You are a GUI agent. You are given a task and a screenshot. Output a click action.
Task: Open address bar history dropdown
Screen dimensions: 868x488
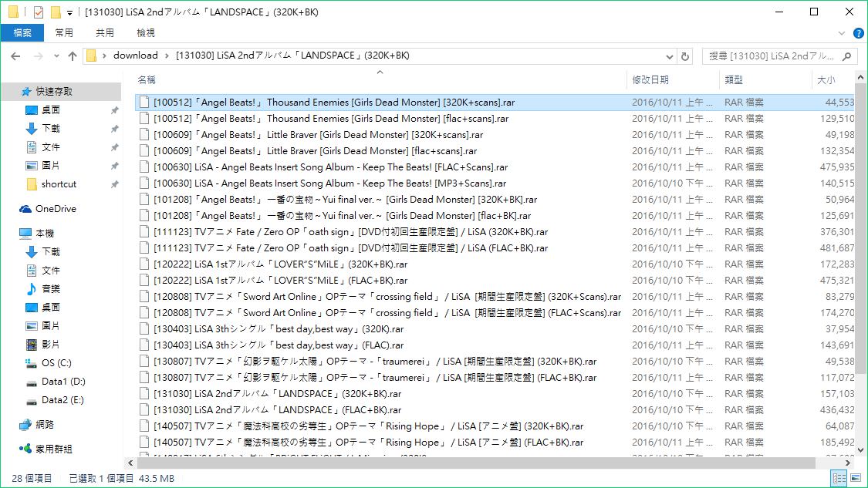(669, 56)
